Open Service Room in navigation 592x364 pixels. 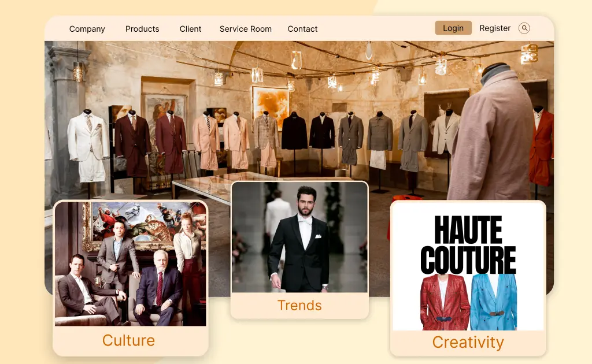click(x=245, y=29)
